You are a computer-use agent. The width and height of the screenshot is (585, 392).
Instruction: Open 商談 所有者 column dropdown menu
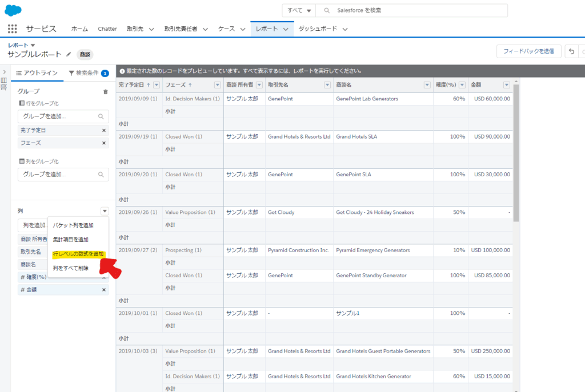pos(259,85)
